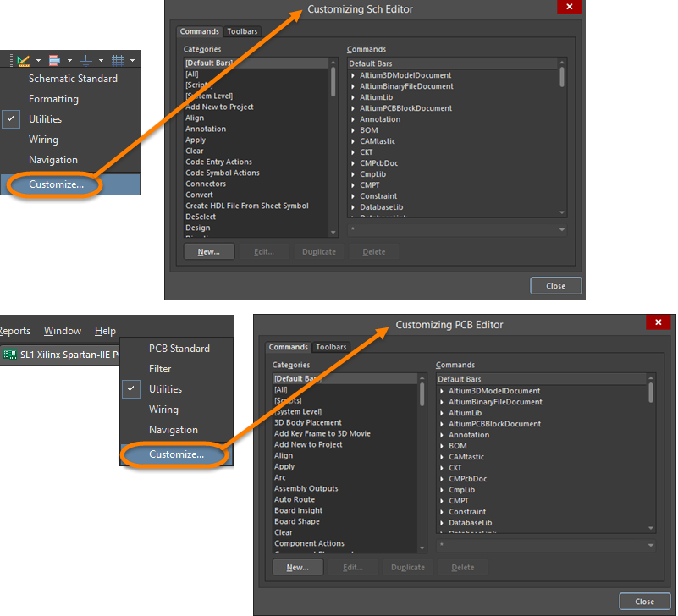Switch to Toolbars tab in Sch Editor dialog
The width and height of the screenshot is (678, 616).
[x=242, y=31]
